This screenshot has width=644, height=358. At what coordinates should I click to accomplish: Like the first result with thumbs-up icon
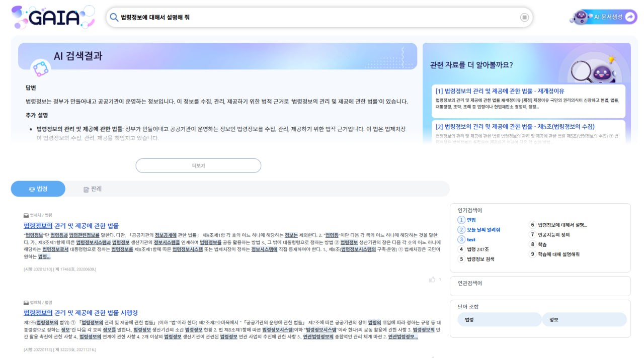click(432, 280)
